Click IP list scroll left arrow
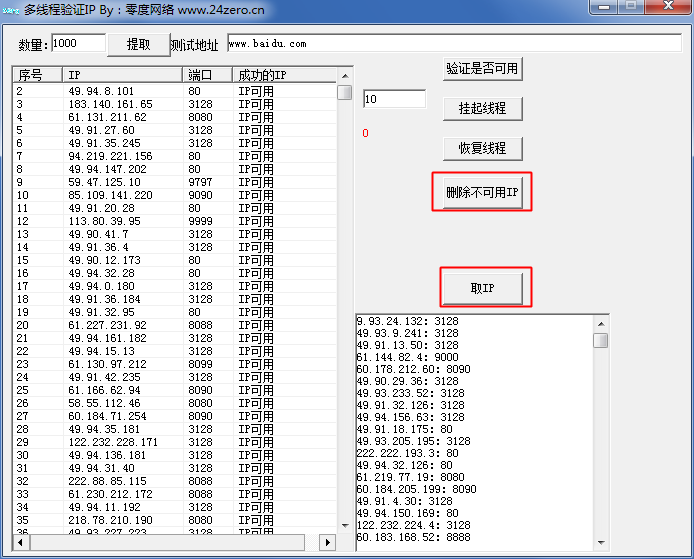The image size is (694, 559). click(x=20, y=542)
